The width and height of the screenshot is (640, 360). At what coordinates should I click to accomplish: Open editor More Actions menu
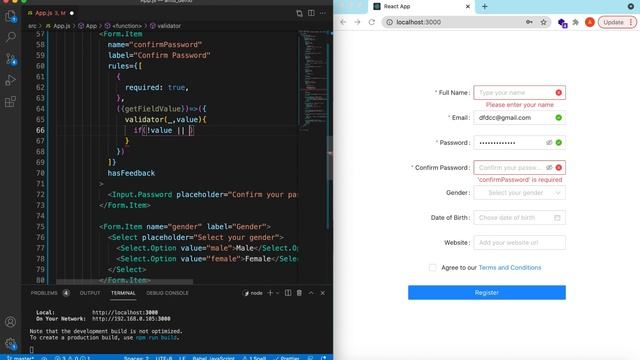pyautogui.click(x=323, y=13)
